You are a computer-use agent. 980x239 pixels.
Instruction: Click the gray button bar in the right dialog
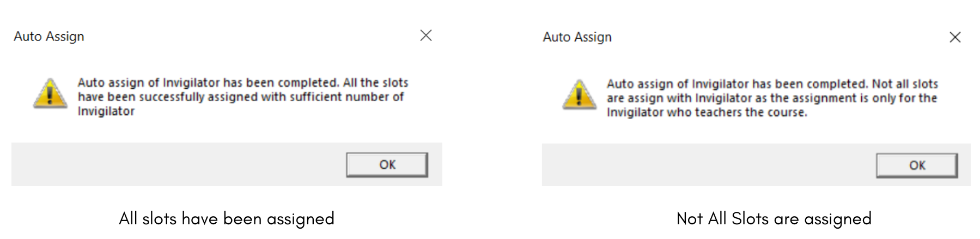pyautogui.click(x=703, y=165)
